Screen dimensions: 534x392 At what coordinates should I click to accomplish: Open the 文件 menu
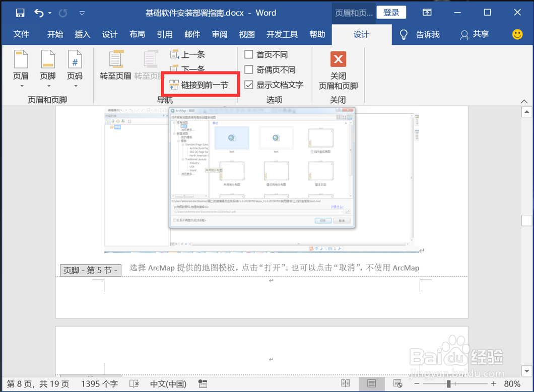click(x=21, y=34)
